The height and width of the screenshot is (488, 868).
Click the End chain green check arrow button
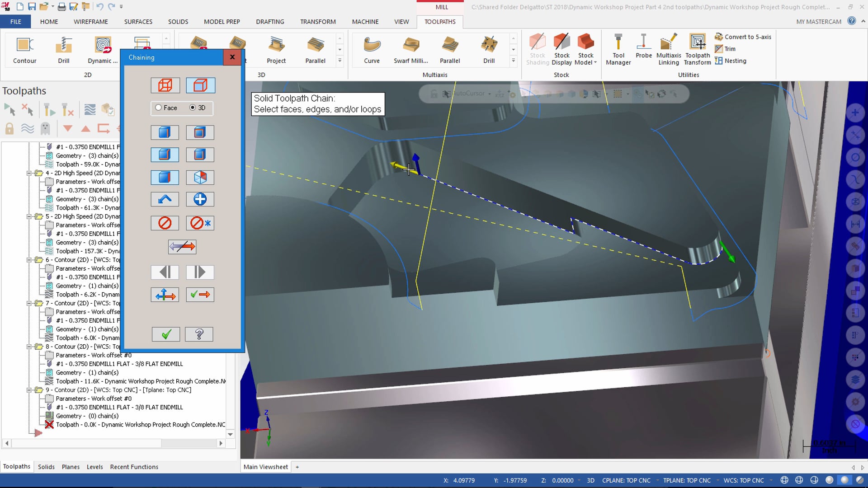pyautogui.click(x=200, y=295)
